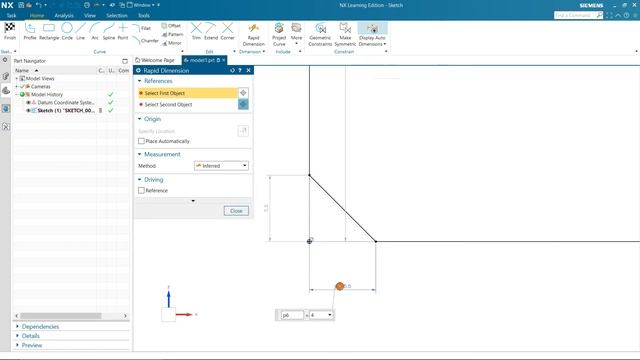Open Geometric Constraints
This screenshot has width=640, height=360.
point(320,34)
